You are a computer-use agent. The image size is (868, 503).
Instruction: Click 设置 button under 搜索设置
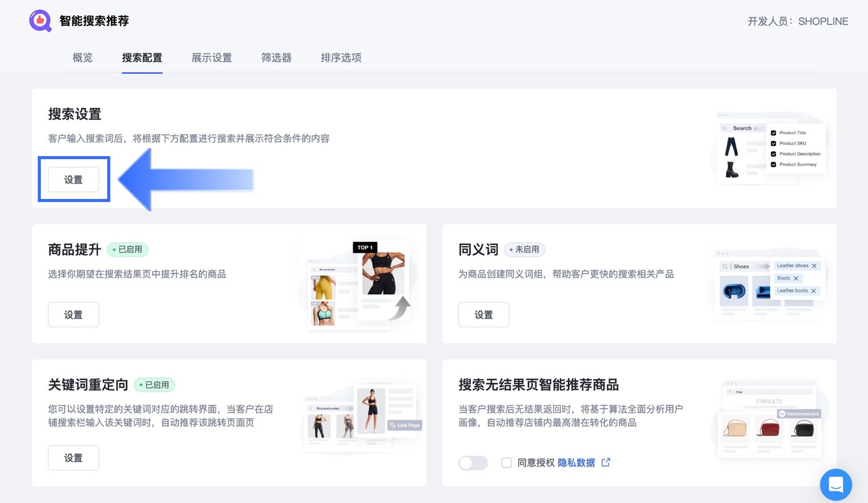(x=74, y=180)
